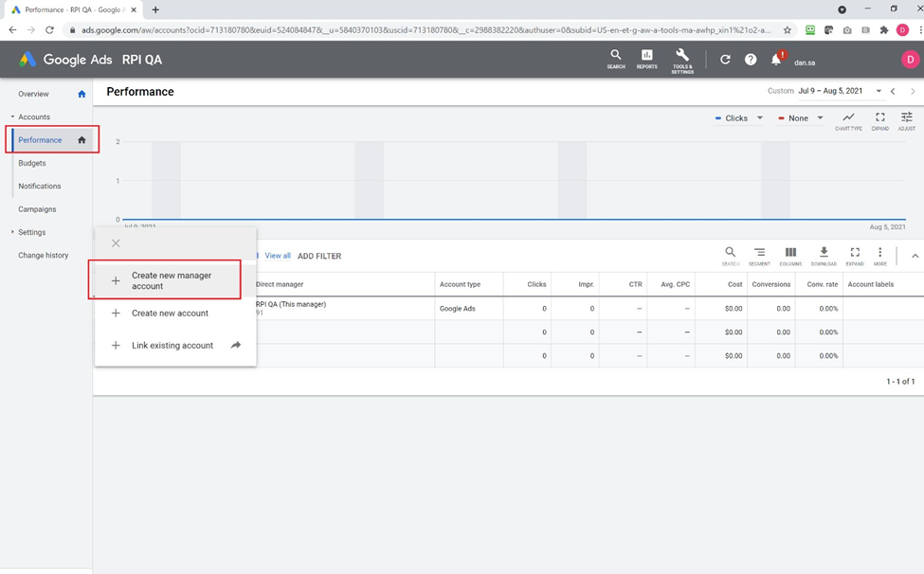Close the create account popup menu

pos(116,243)
